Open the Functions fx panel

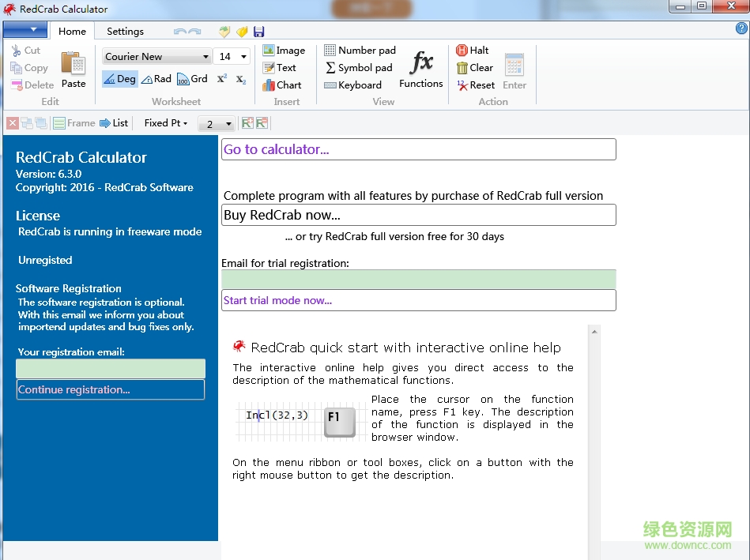(x=420, y=70)
